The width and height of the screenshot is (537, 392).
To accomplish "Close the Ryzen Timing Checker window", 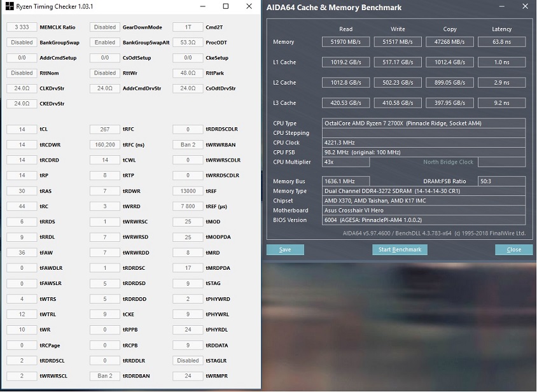I will (x=249, y=6).
